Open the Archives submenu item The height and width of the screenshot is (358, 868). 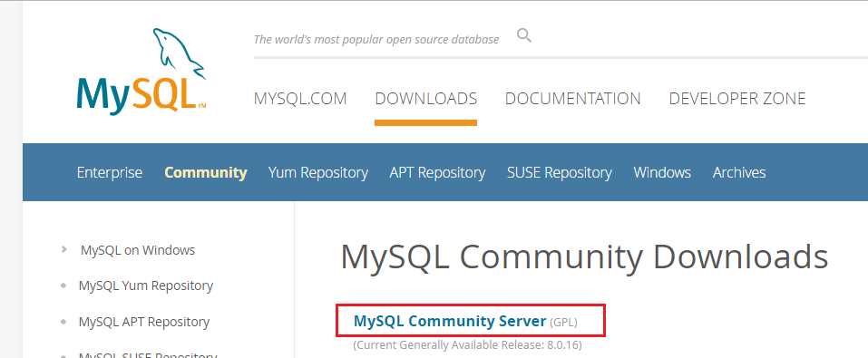pyautogui.click(x=739, y=172)
